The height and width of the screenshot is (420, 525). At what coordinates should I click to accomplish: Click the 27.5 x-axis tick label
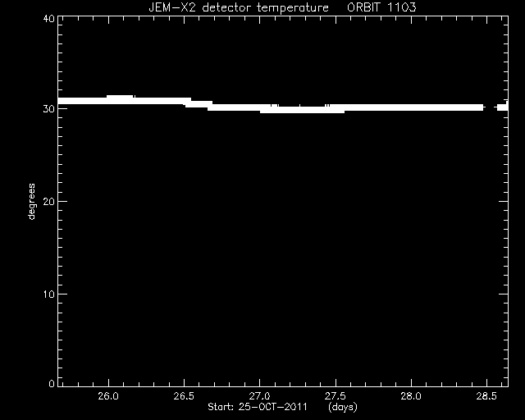click(x=336, y=396)
